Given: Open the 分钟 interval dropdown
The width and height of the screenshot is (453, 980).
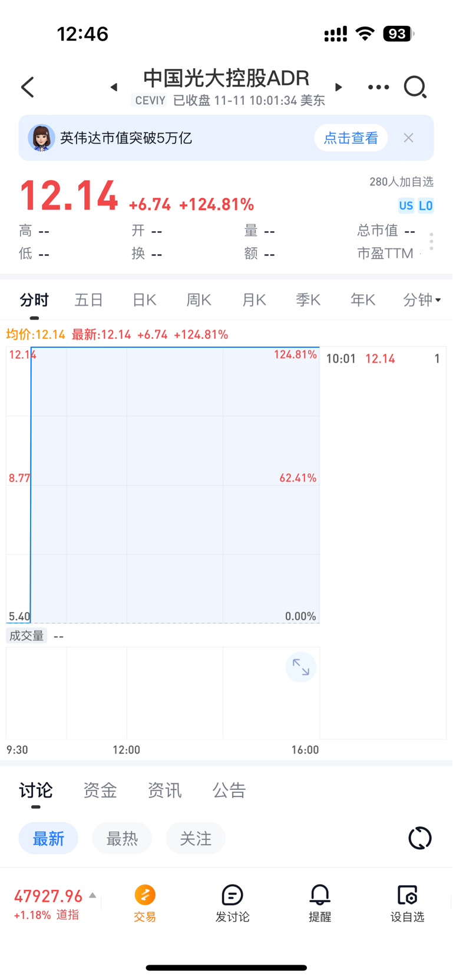Looking at the screenshot, I should (422, 300).
